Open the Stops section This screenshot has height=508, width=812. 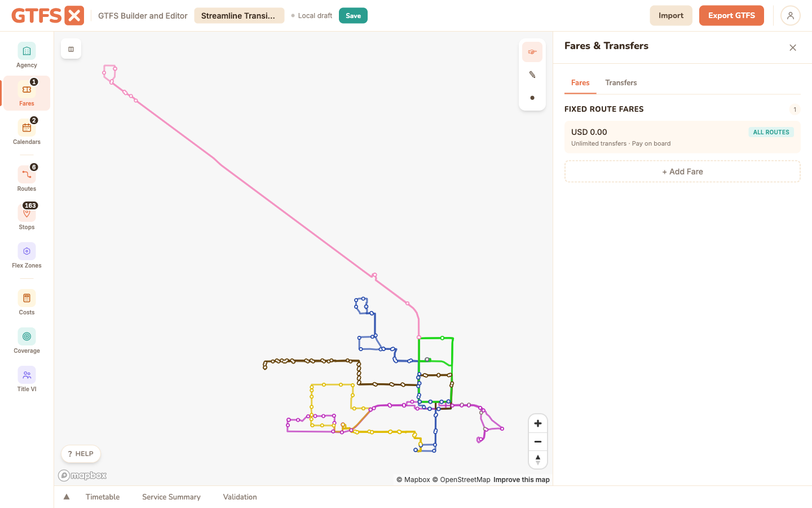click(27, 217)
